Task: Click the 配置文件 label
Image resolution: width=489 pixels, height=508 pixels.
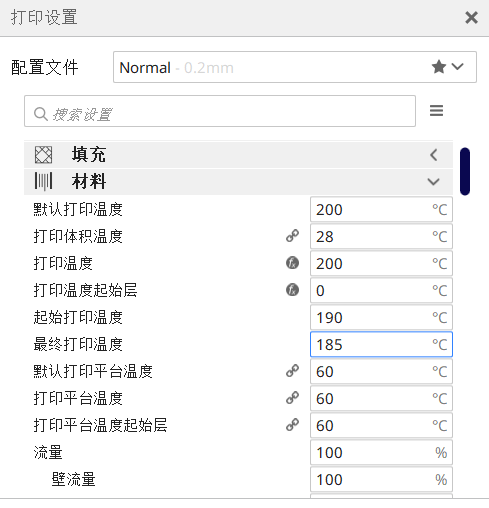Action: (45, 67)
